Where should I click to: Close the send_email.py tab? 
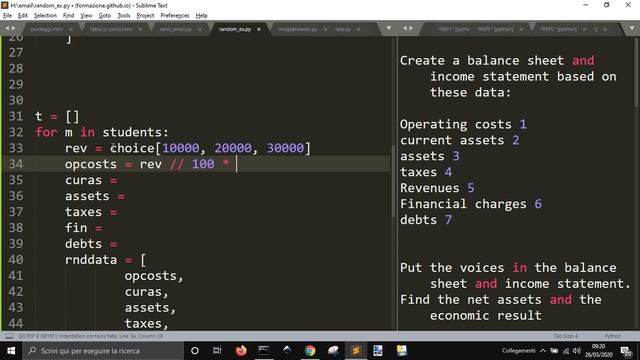200,29
